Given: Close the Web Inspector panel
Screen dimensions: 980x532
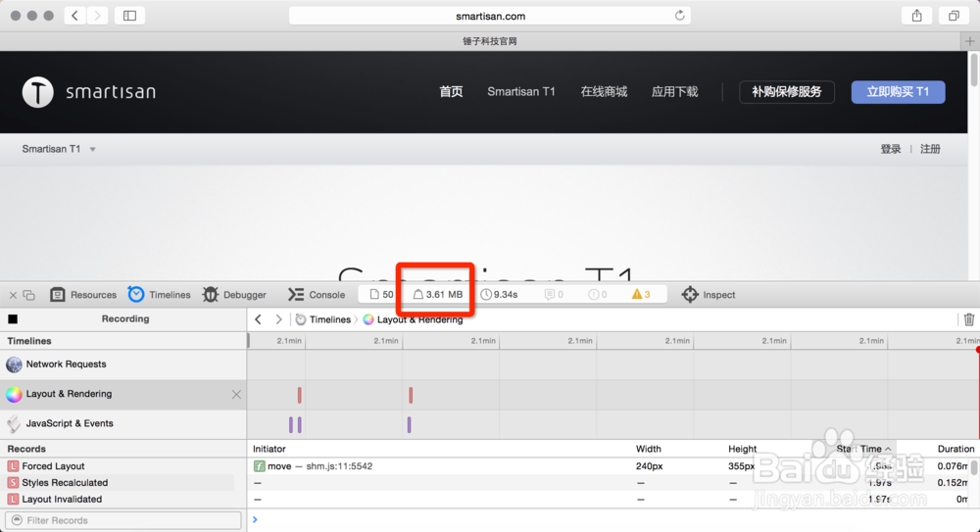Looking at the screenshot, I should click(x=13, y=295).
